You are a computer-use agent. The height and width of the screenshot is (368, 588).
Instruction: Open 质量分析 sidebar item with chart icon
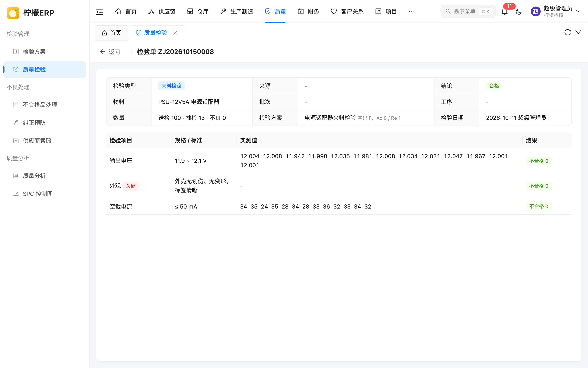45,176
